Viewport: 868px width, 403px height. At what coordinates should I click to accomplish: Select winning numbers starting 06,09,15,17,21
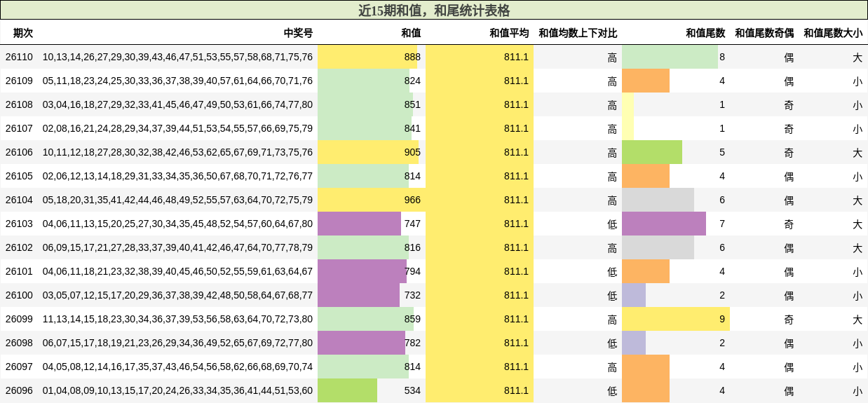pyautogui.click(x=177, y=247)
